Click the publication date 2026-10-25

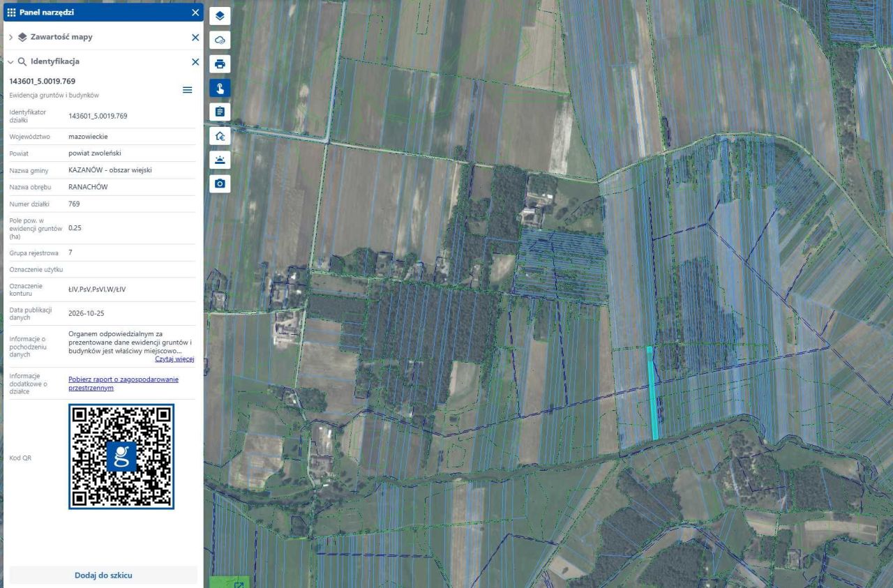87,314
